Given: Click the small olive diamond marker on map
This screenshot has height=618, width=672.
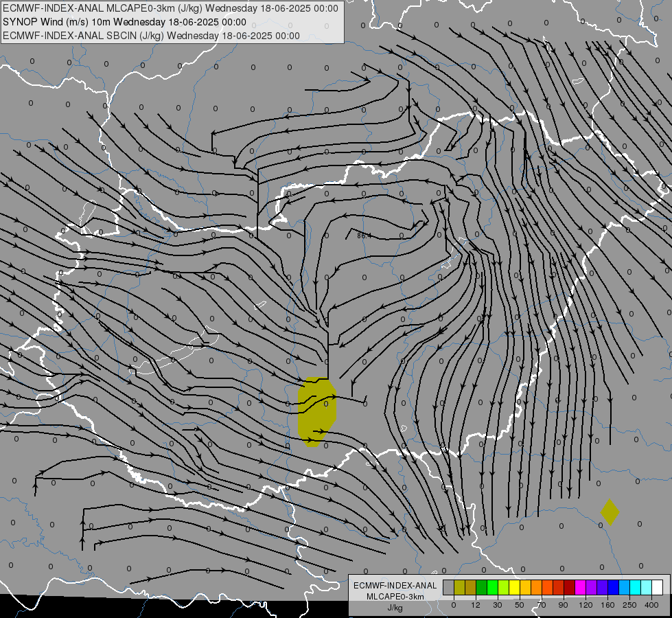Looking at the screenshot, I should point(610,512).
